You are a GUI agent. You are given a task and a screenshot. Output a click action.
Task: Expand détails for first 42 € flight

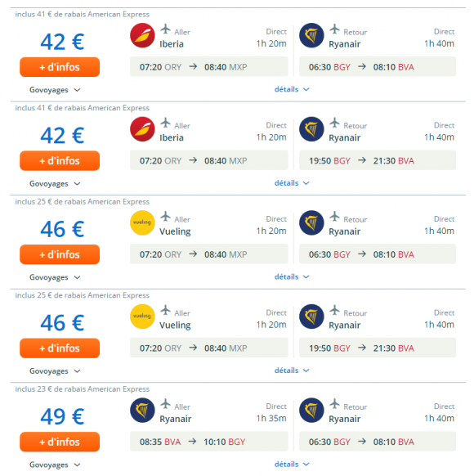(292, 89)
